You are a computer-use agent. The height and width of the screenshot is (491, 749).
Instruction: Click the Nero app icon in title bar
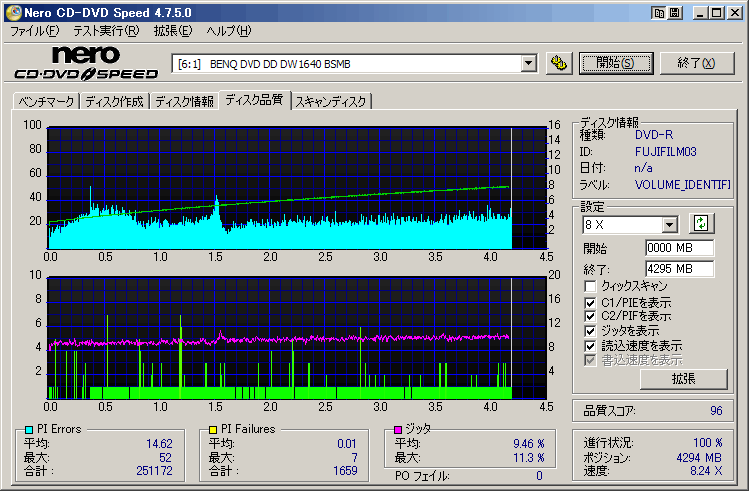pyautogui.click(x=13, y=12)
